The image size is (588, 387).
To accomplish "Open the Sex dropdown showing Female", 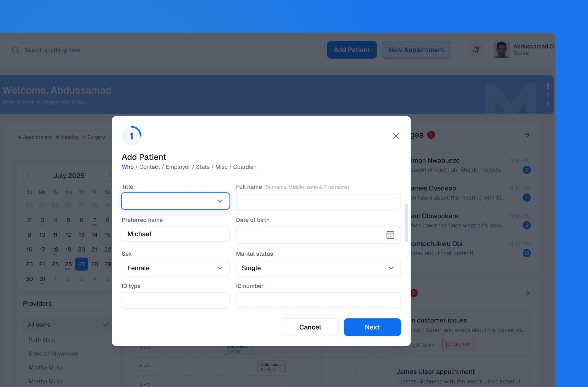I will tap(175, 268).
